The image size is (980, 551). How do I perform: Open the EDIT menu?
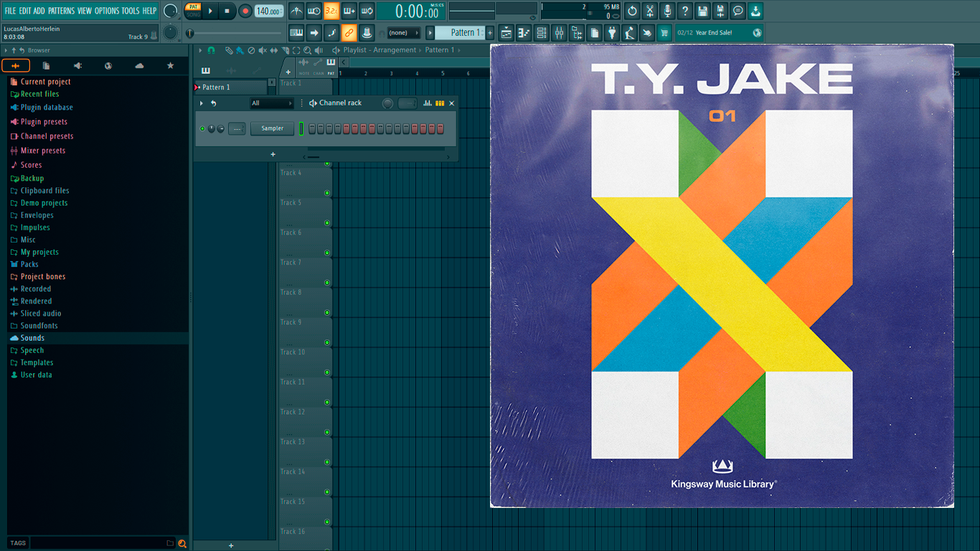tap(25, 11)
